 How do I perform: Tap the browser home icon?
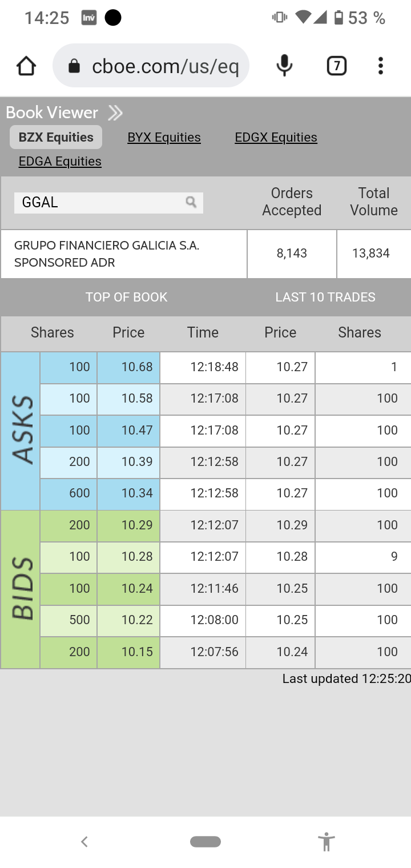[26, 66]
